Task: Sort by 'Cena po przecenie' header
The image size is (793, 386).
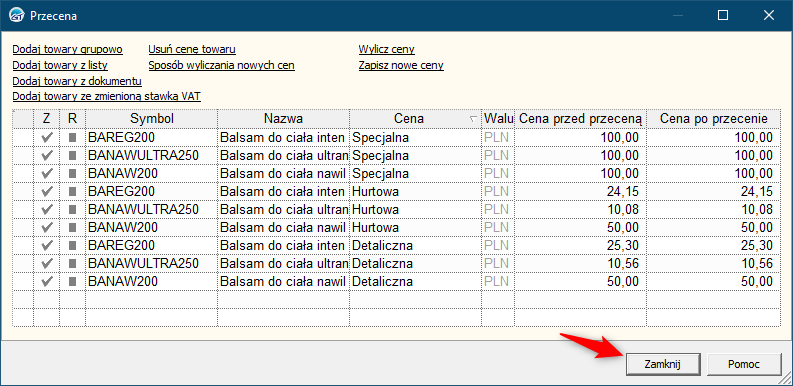Action: (714, 119)
